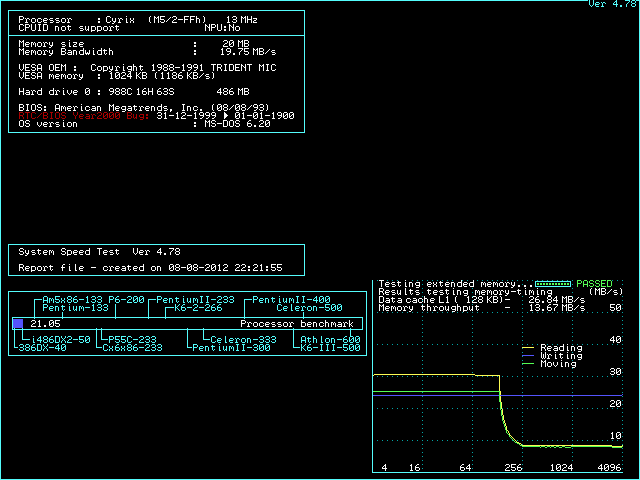Click the 19.75 MB/s memory bandwidth value
This screenshot has width=640, height=480.
(x=248, y=52)
